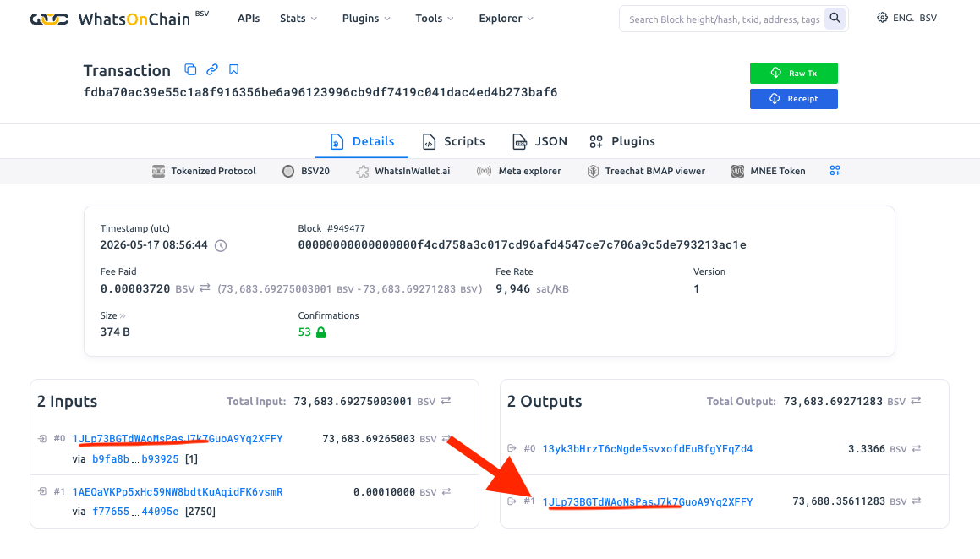The width and height of the screenshot is (980, 559).
Task: Open the Explorer dropdown menu
Action: (506, 19)
